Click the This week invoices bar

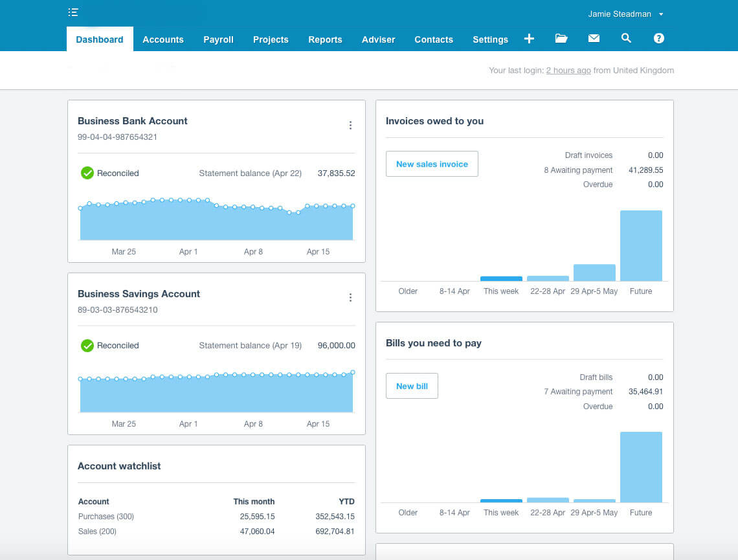(501, 278)
